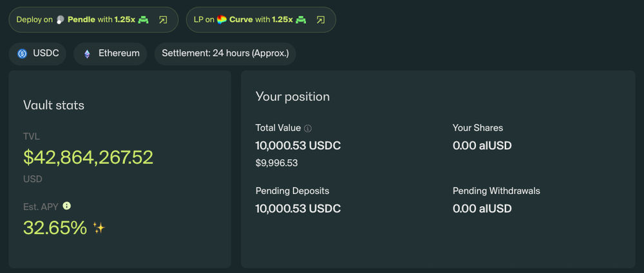Click the green invader icon beside Curve 1.25x

301,20
